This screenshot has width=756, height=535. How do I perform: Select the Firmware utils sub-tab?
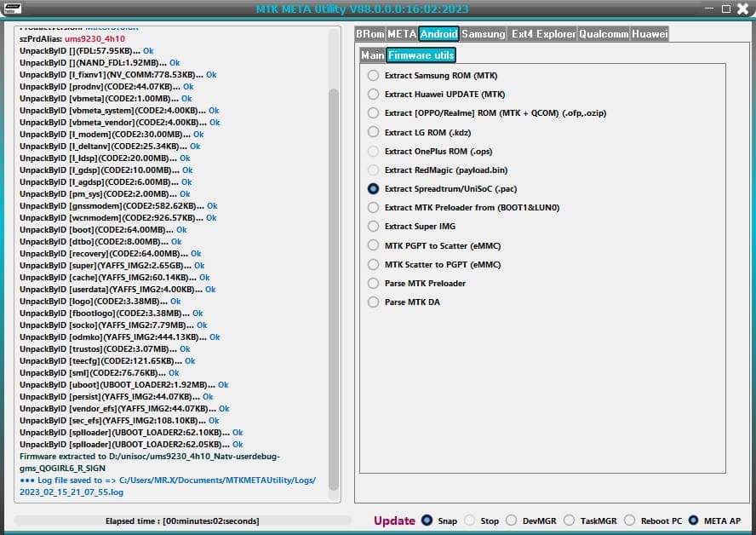click(x=421, y=55)
